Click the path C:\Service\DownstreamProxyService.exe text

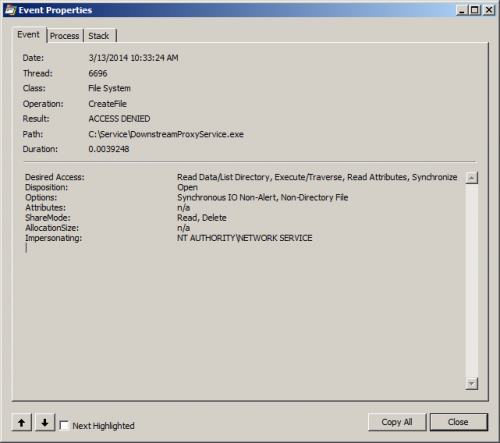pyautogui.click(x=166, y=134)
